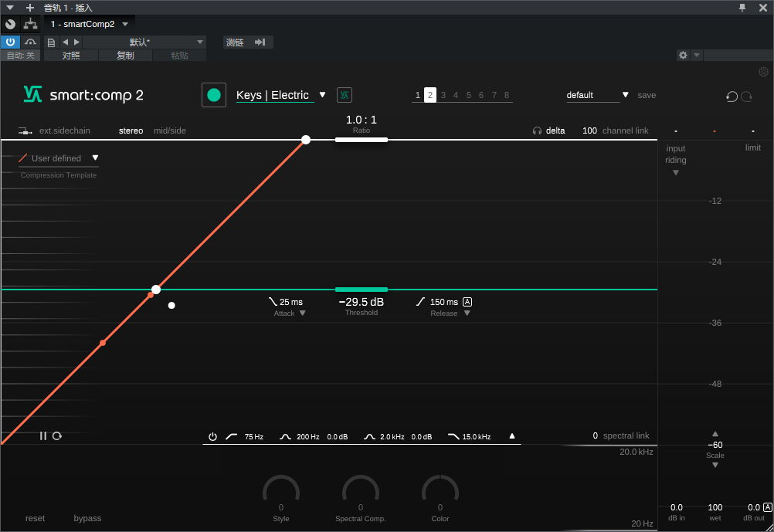
Task: Click the add insert plus icon
Action: click(30, 8)
